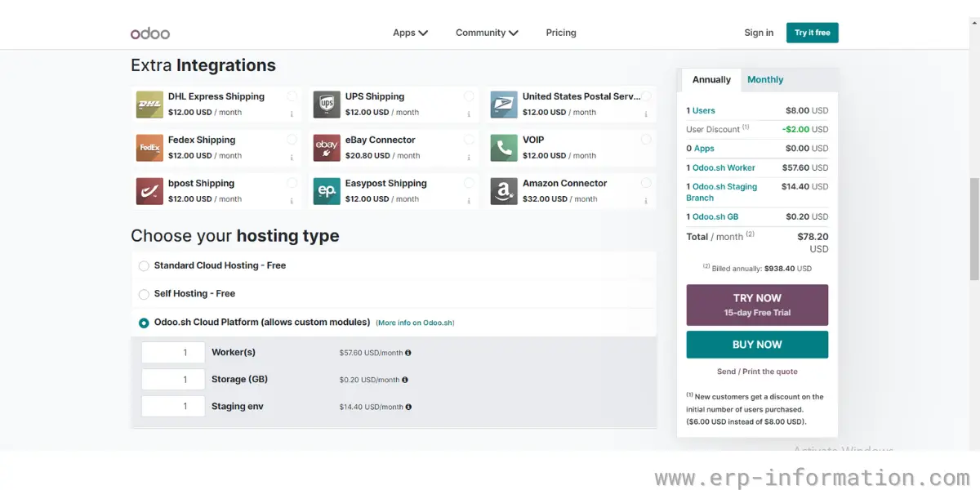Click the Odoo logo
This screenshot has height=490, width=980.
(150, 33)
